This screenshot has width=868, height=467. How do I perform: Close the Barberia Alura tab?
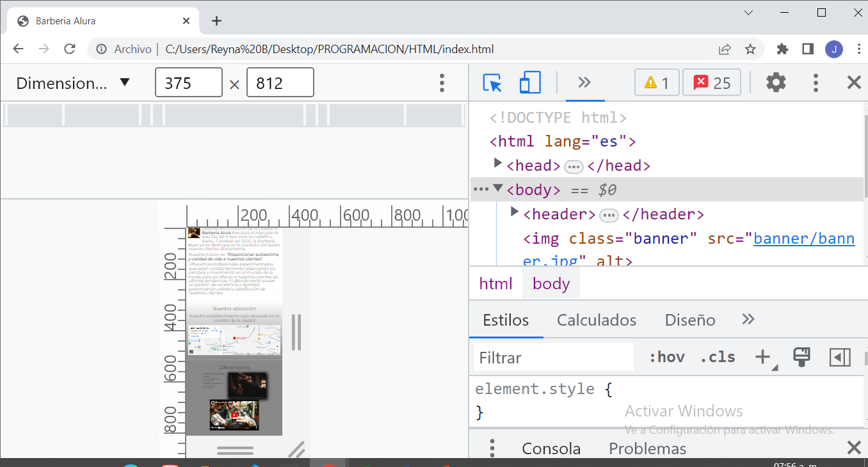(x=186, y=20)
